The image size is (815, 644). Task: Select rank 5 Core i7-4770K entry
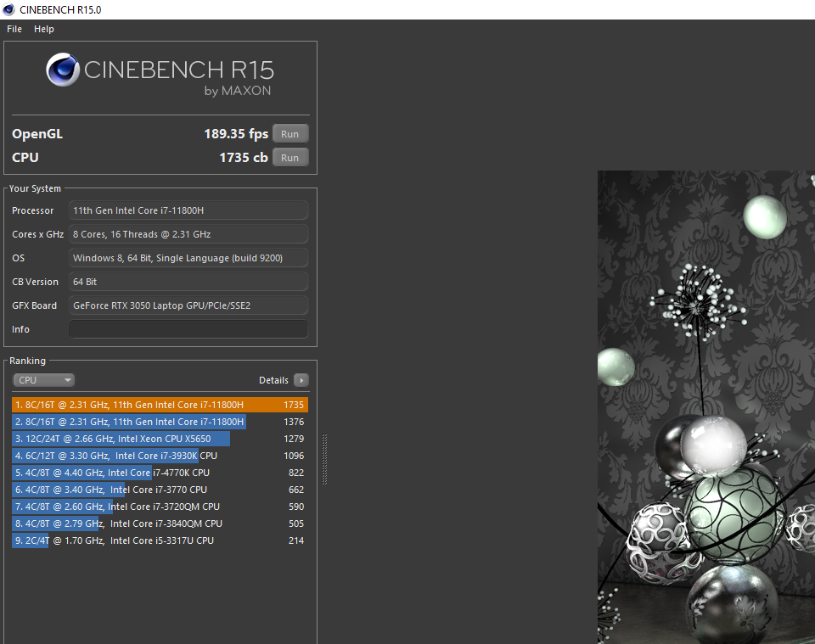pyautogui.click(x=160, y=473)
